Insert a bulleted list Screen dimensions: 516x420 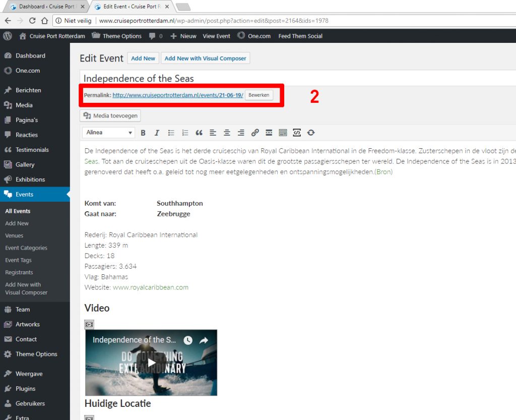coord(171,133)
